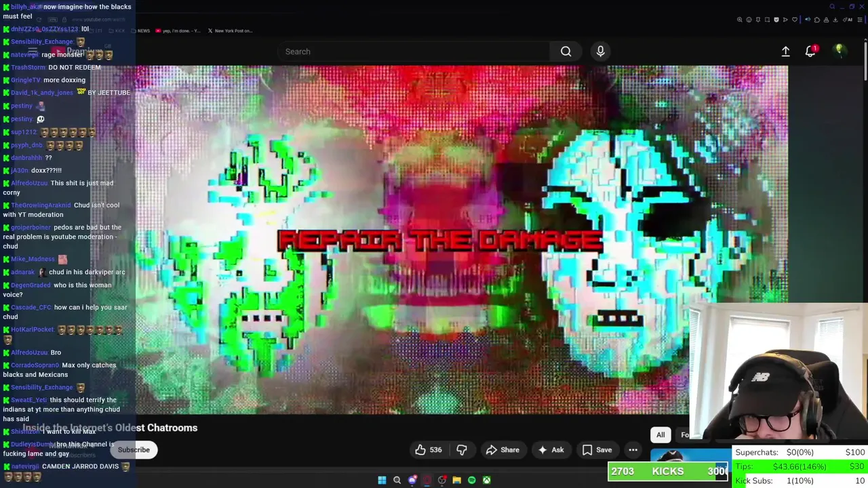The image size is (868, 488).
Task: Click the Subscribe button
Action: (134, 449)
